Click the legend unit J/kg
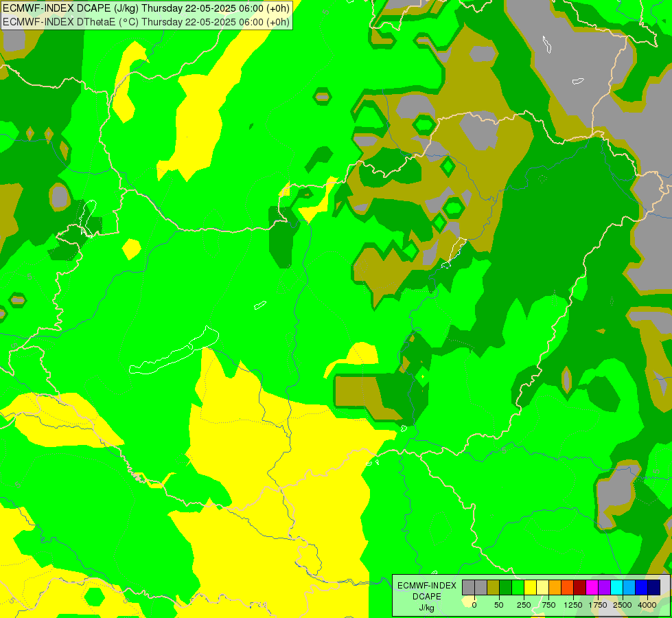 click(x=427, y=608)
